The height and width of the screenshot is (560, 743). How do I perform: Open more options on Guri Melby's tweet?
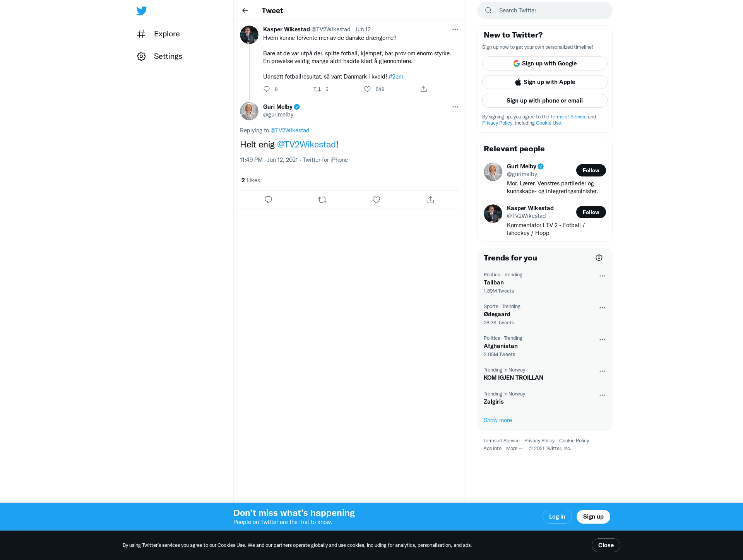[x=455, y=107]
